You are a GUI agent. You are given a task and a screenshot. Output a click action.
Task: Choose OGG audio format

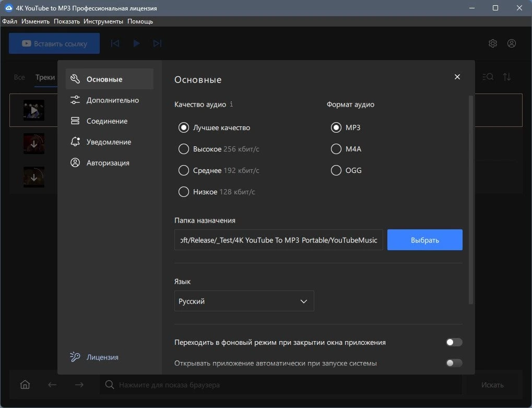346,170
